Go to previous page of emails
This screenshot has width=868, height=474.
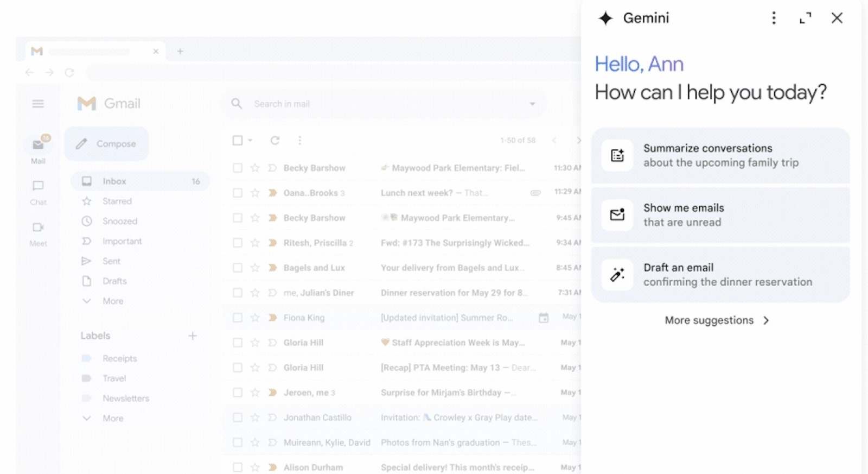[x=554, y=140]
